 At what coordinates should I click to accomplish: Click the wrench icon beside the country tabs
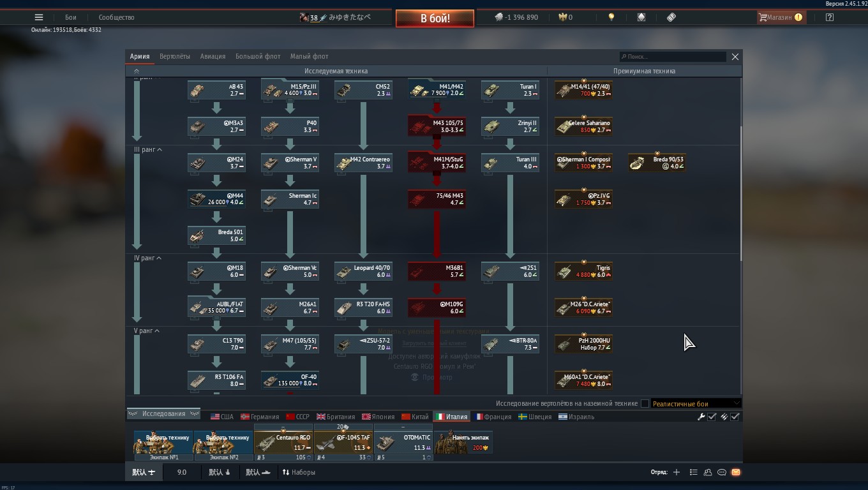pos(701,417)
